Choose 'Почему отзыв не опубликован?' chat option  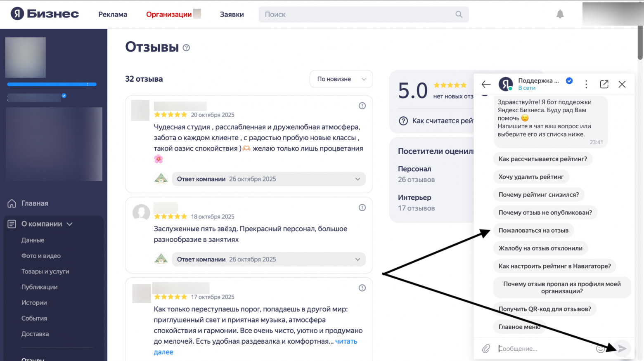tap(545, 212)
